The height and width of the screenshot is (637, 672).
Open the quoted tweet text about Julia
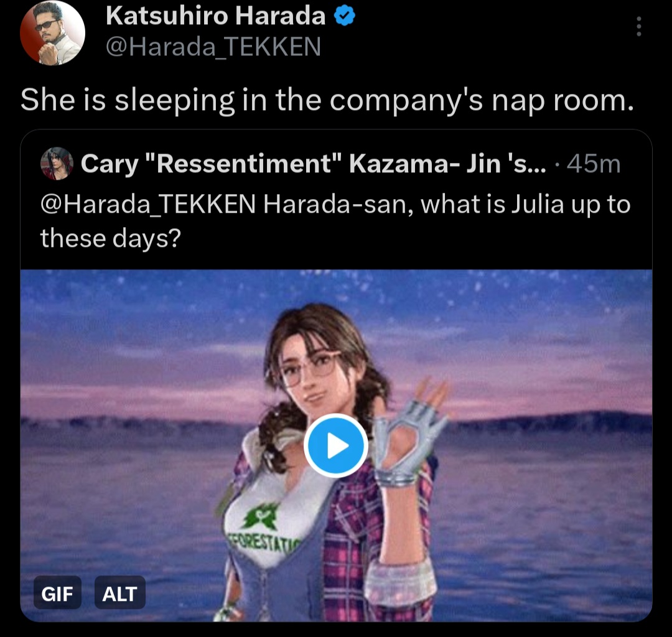tap(335, 221)
